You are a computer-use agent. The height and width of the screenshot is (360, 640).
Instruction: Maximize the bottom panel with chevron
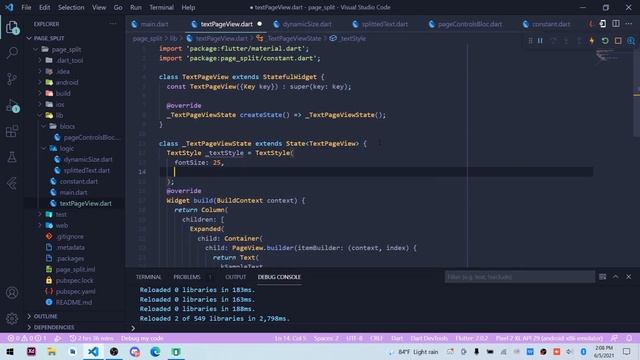[x=616, y=277]
